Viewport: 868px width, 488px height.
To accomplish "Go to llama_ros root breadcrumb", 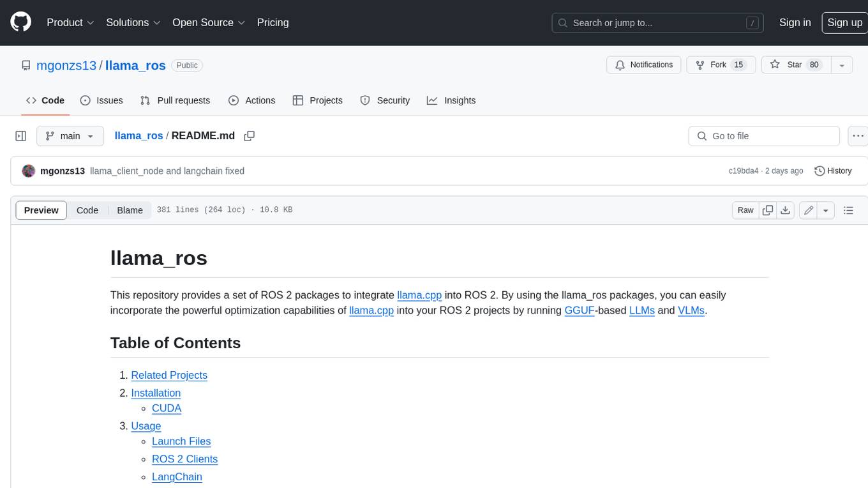I will point(138,135).
